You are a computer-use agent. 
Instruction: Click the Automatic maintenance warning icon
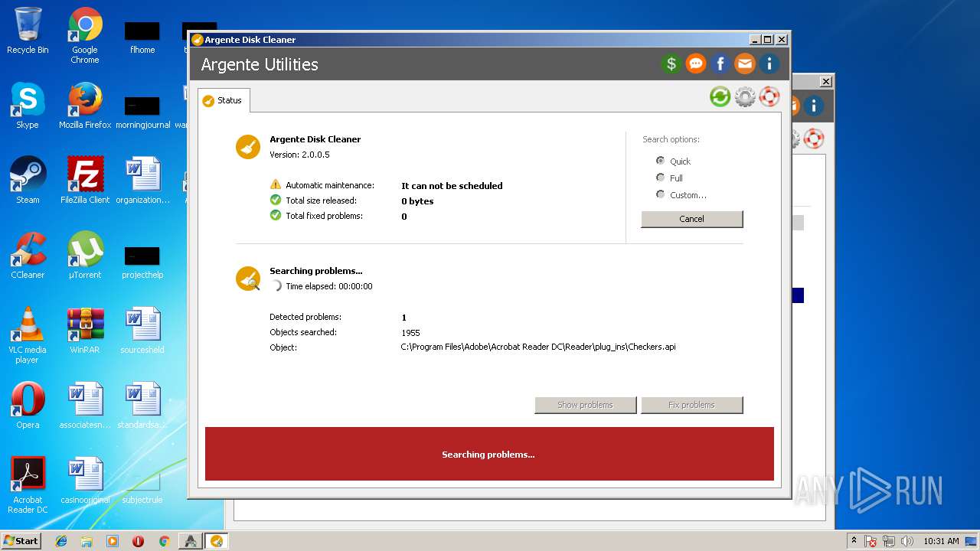click(x=276, y=184)
